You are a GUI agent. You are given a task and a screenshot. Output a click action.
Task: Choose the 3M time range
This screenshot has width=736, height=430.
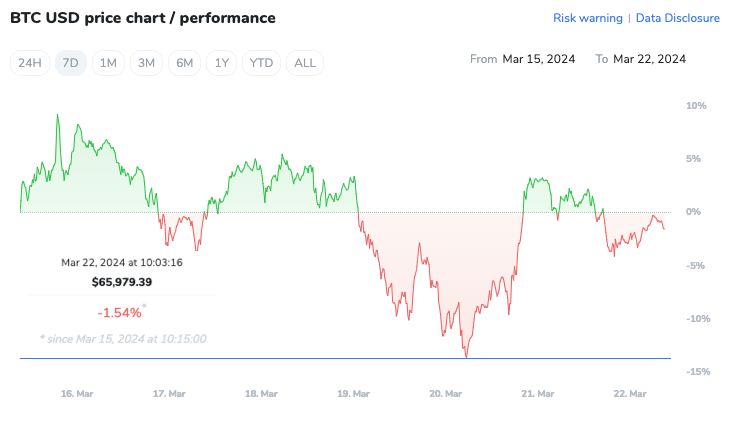[146, 63]
